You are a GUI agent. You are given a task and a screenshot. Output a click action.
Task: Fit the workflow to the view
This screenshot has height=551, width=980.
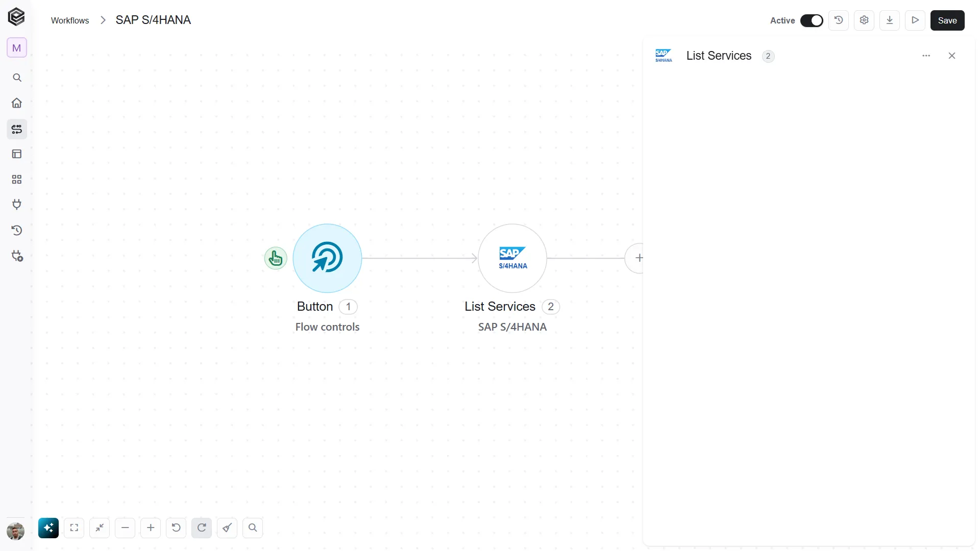pyautogui.click(x=74, y=528)
